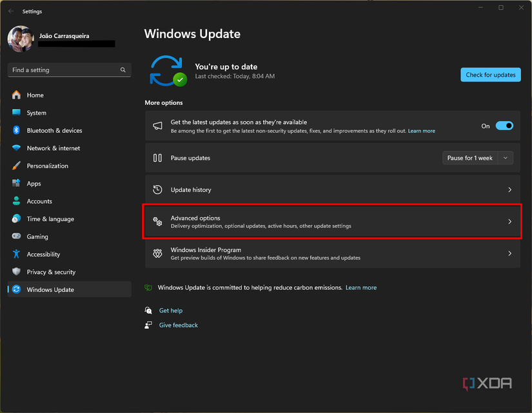Open Personalization settings
This screenshot has height=413, width=532.
69,166
